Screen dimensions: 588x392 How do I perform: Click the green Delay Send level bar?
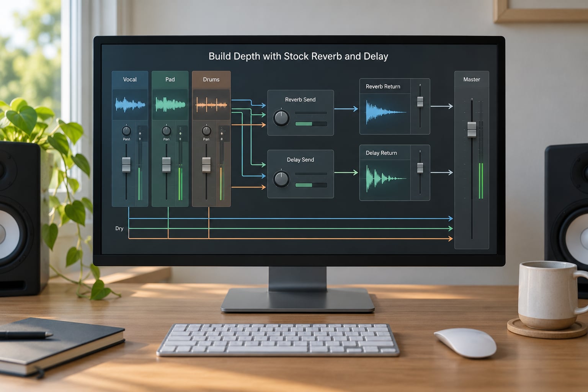[304, 185]
